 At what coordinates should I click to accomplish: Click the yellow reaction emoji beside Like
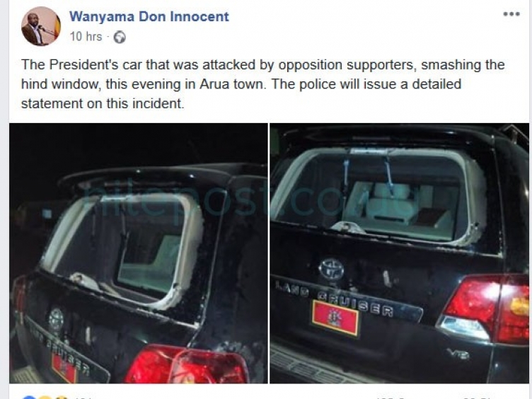click(45, 398)
